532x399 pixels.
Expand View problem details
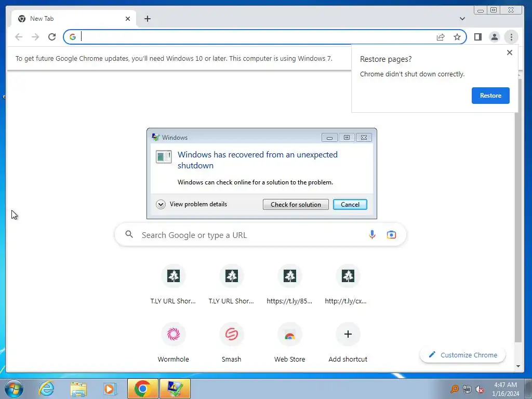[x=191, y=204]
